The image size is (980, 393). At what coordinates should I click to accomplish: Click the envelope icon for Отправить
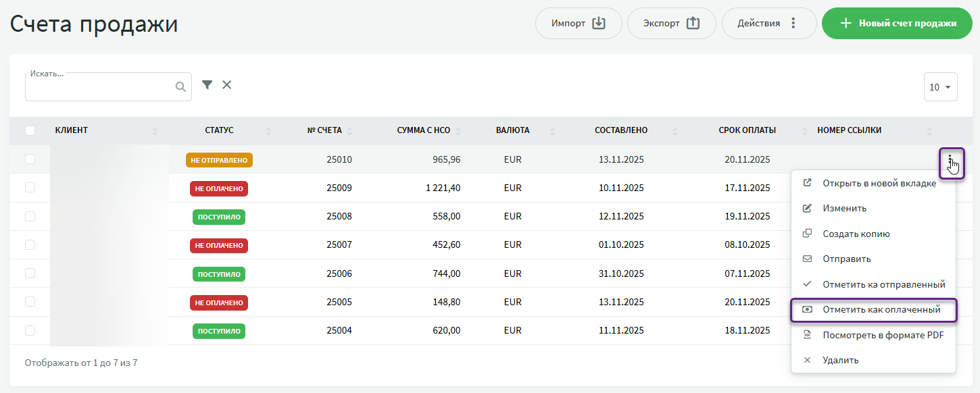807,259
